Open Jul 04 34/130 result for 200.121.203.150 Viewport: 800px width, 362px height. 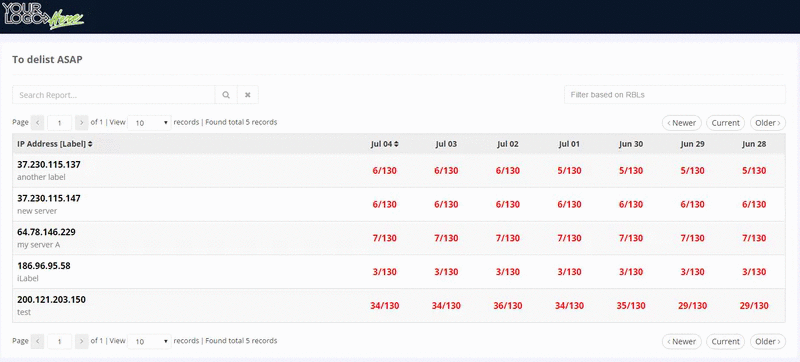(385, 306)
